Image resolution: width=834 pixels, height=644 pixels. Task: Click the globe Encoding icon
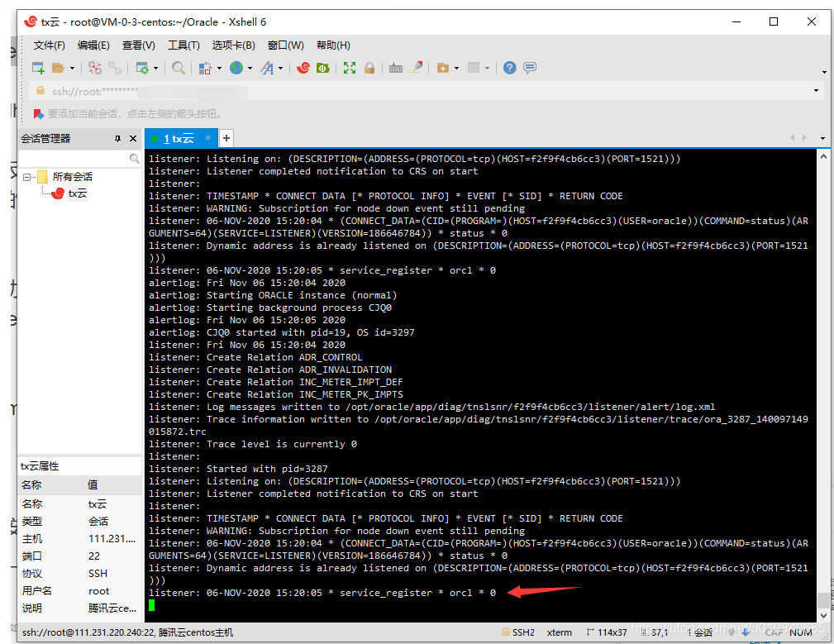pyautogui.click(x=236, y=68)
